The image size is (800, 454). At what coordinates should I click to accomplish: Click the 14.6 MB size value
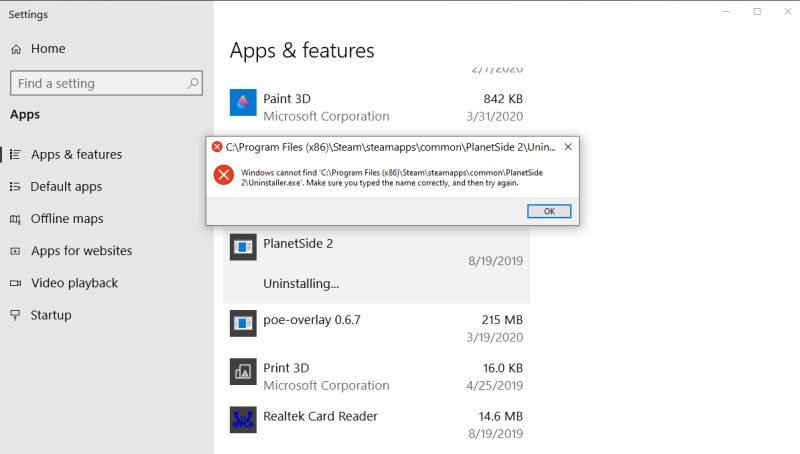click(x=501, y=416)
